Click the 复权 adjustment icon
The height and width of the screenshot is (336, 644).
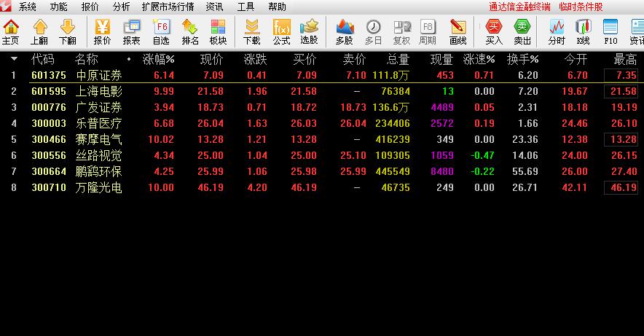click(401, 32)
